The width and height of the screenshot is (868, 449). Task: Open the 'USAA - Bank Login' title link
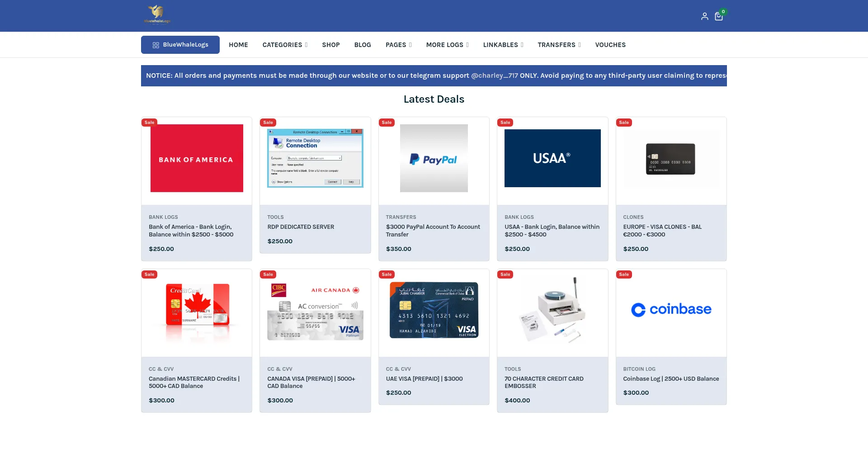pyautogui.click(x=552, y=231)
